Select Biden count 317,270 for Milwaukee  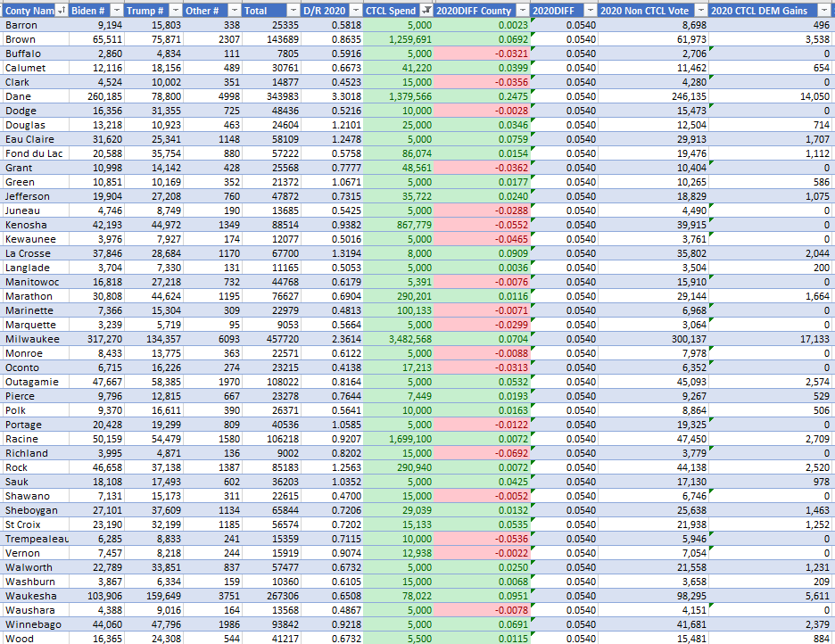point(97,339)
